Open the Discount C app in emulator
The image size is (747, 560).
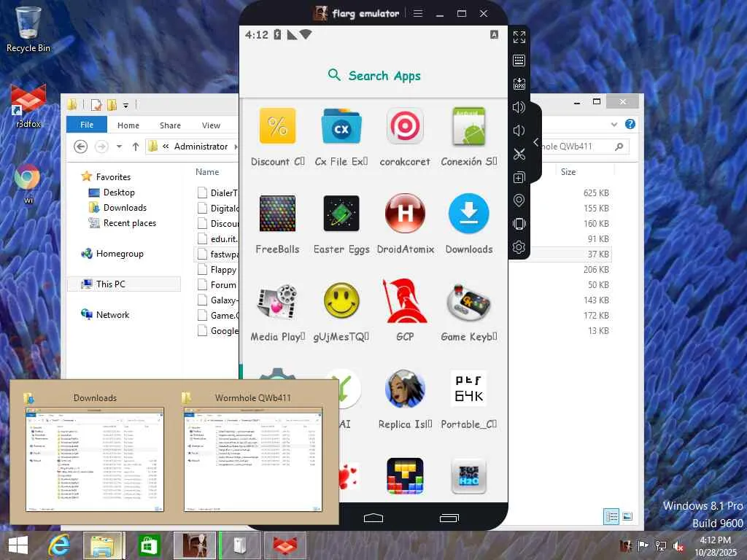[x=278, y=136]
